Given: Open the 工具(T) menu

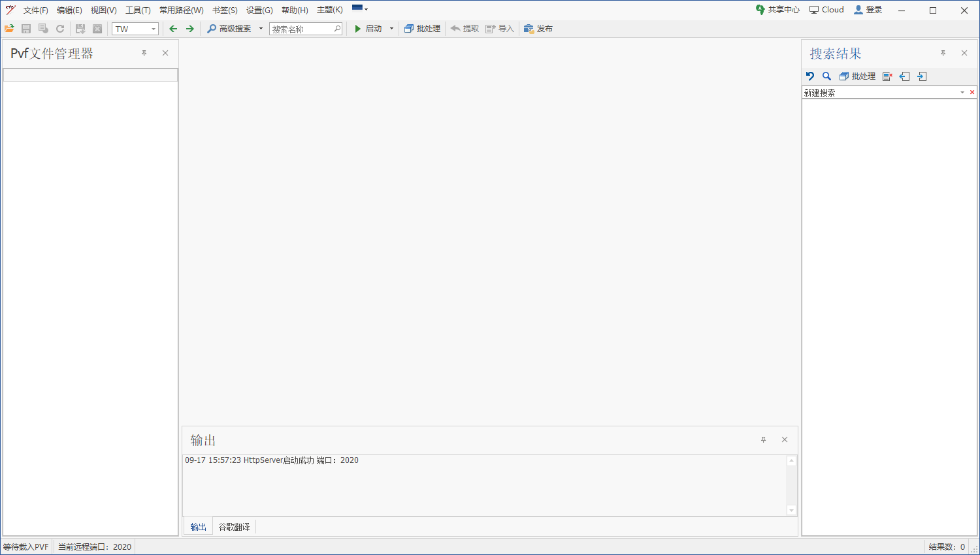Looking at the screenshot, I should click(138, 10).
